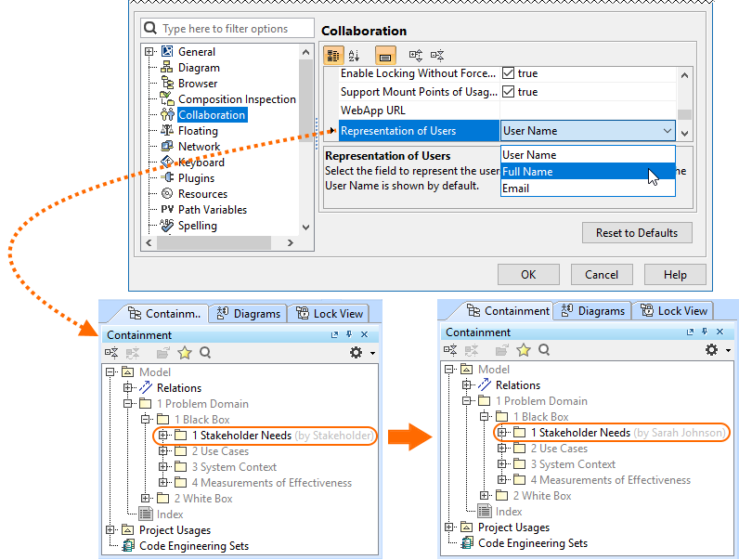Click the pin icon in left Containment header
This screenshot has height=560, width=739.
click(349, 334)
